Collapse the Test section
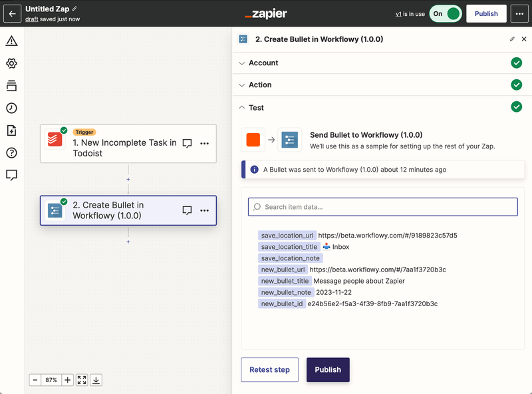The height and width of the screenshot is (394, 532). [243, 107]
